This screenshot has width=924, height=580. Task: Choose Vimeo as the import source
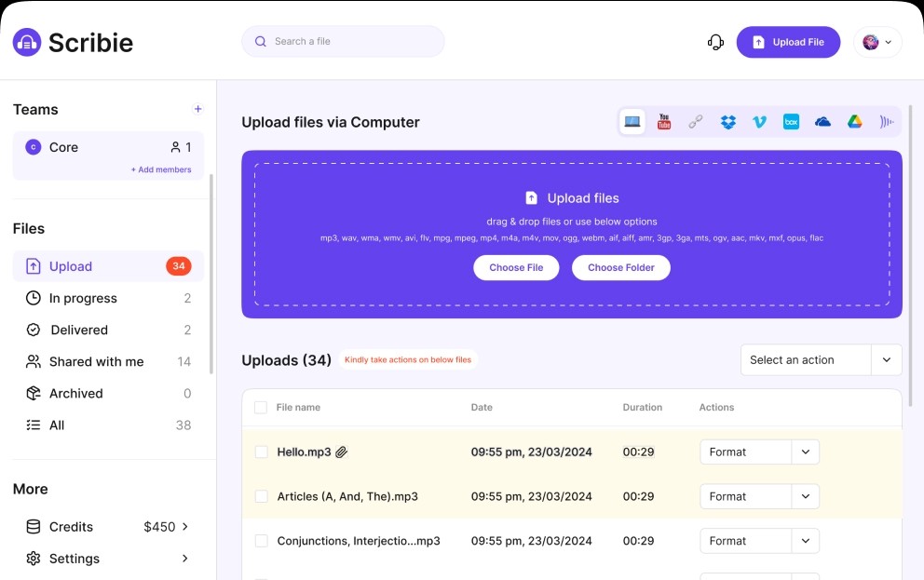tap(759, 121)
